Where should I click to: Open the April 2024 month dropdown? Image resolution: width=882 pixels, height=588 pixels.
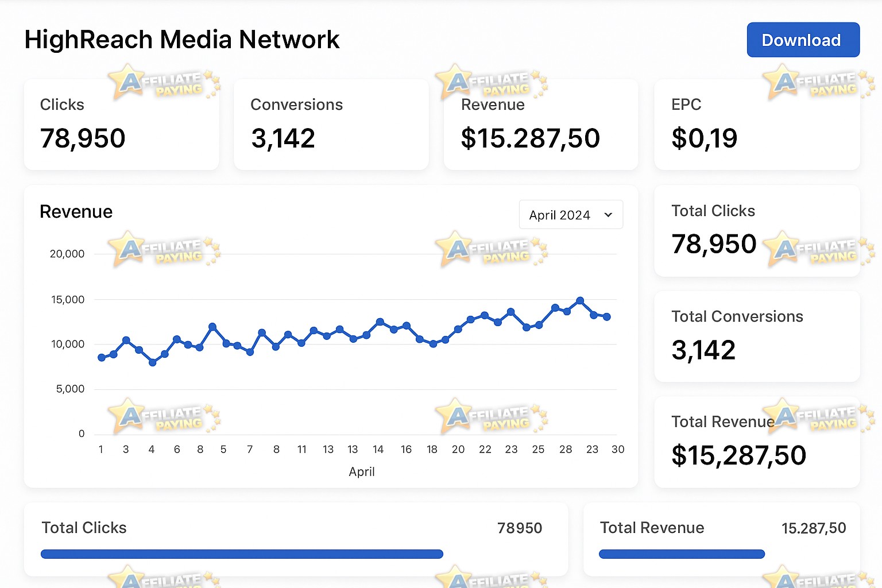pos(571,215)
